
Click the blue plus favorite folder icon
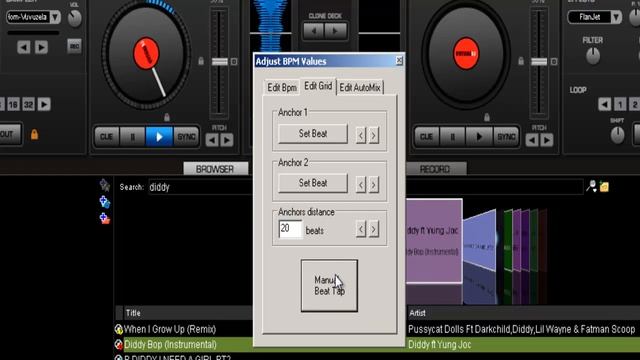[x=104, y=202]
